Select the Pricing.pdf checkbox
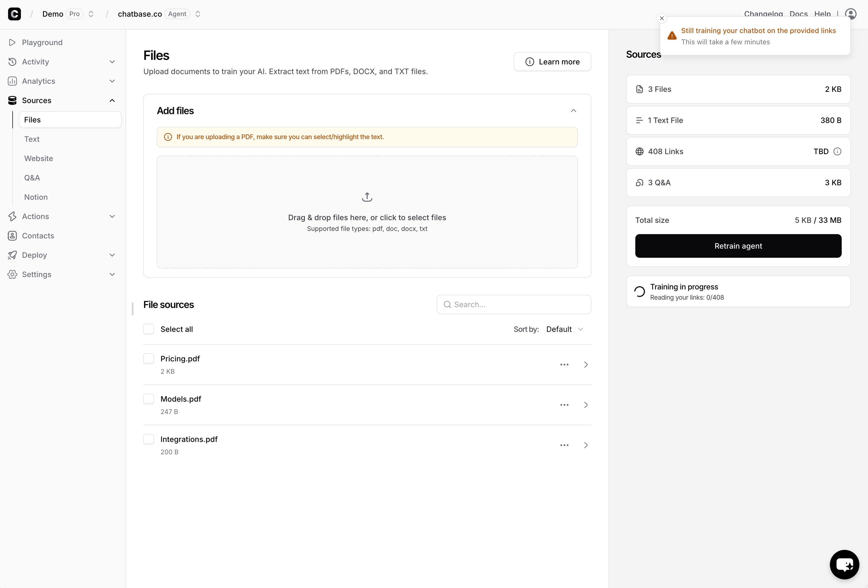 click(149, 358)
